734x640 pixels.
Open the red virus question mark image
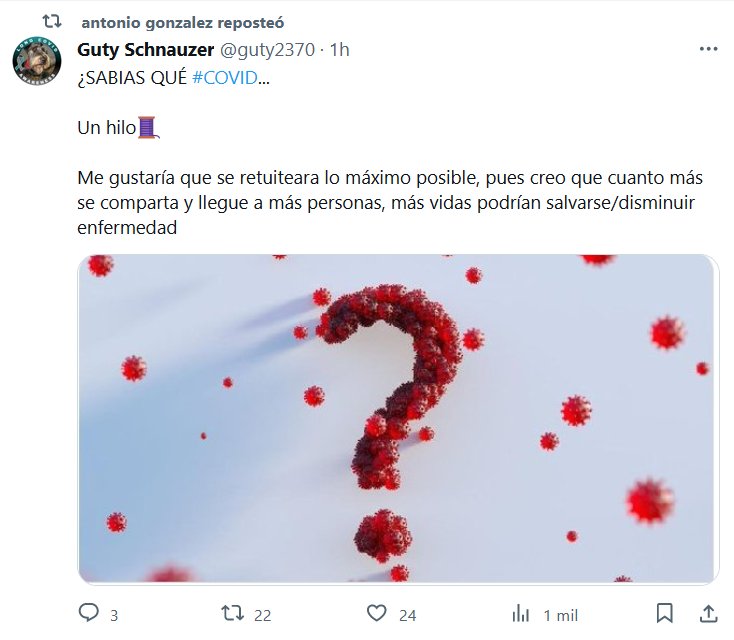click(x=398, y=418)
